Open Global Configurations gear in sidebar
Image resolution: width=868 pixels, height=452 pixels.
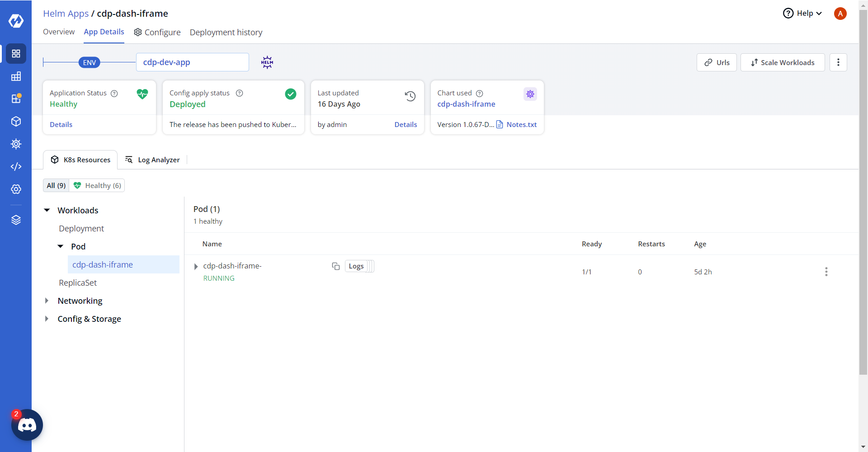[16, 189]
